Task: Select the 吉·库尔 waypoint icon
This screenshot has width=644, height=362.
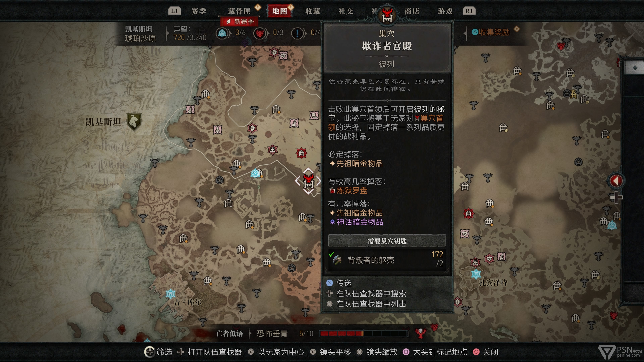Action: point(171,294)
